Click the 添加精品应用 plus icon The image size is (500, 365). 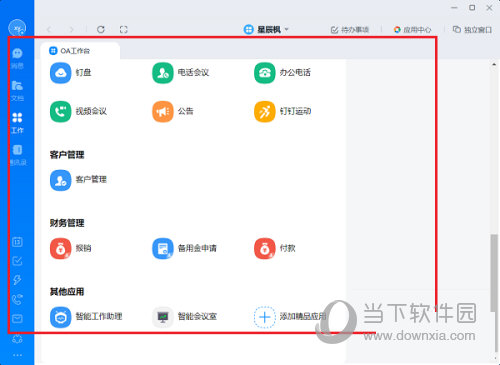[x=265, y=317]
